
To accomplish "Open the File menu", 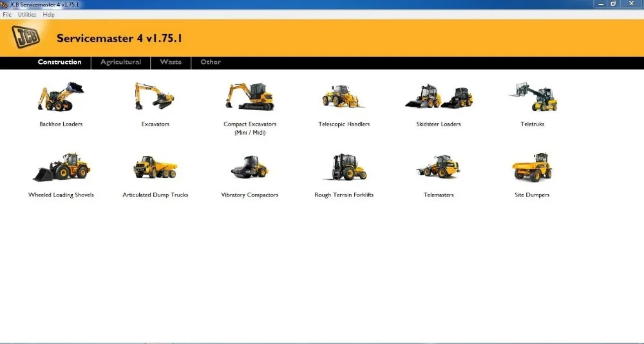I will (7, 14).
